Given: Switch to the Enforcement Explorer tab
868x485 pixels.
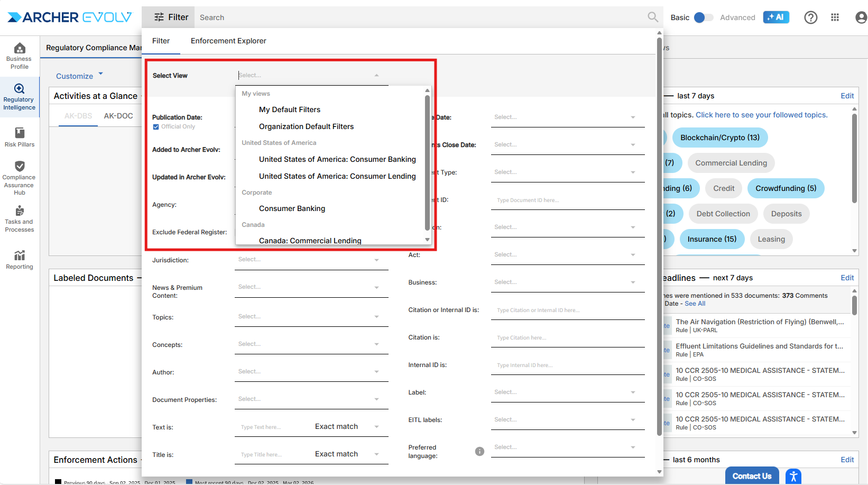Looking at the screenshot, I should 228,41.
